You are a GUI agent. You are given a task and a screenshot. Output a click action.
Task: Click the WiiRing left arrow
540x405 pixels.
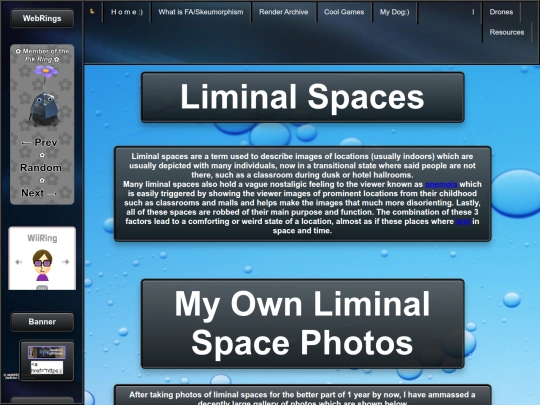[19, 262]
